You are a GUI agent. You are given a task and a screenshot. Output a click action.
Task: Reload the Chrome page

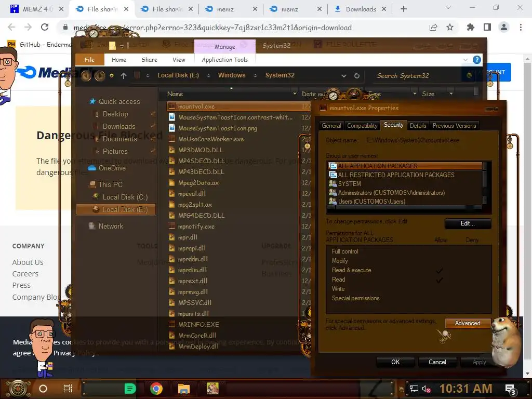point(45,27)
